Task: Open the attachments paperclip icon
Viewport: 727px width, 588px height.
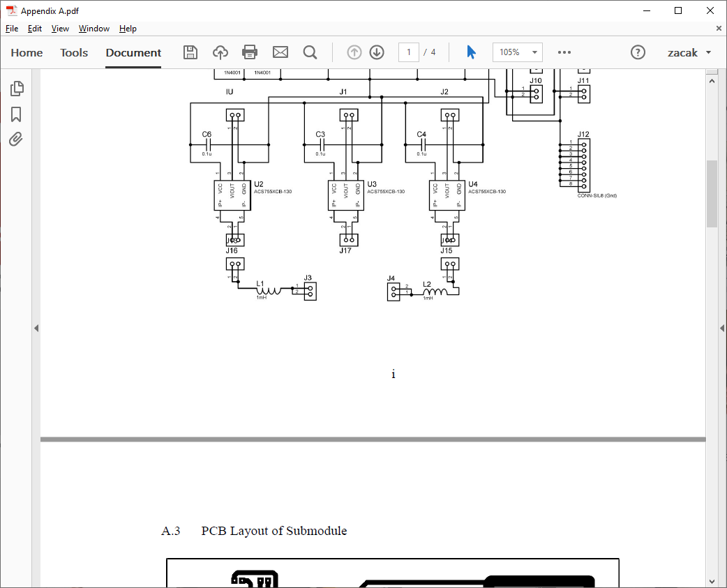Action: (x=17, y=139)
